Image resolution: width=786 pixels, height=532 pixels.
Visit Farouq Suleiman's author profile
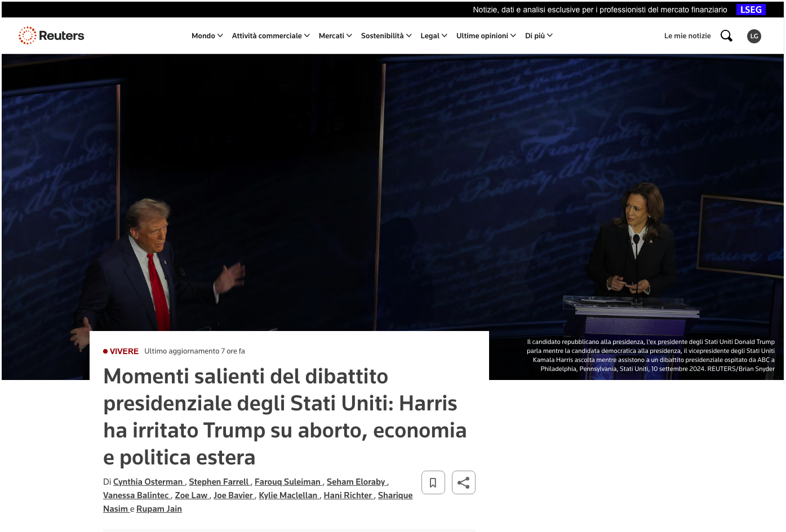[287, 482]
